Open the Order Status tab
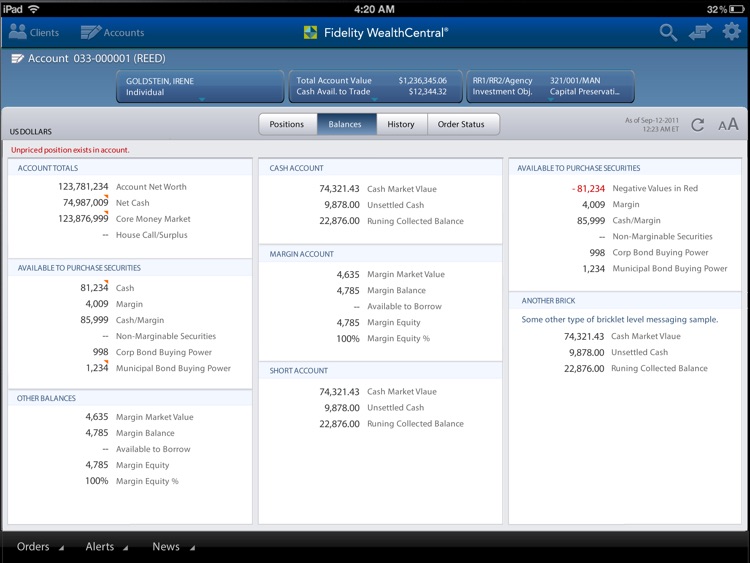This screenshot has height=563, width=750. pos(462,124)
